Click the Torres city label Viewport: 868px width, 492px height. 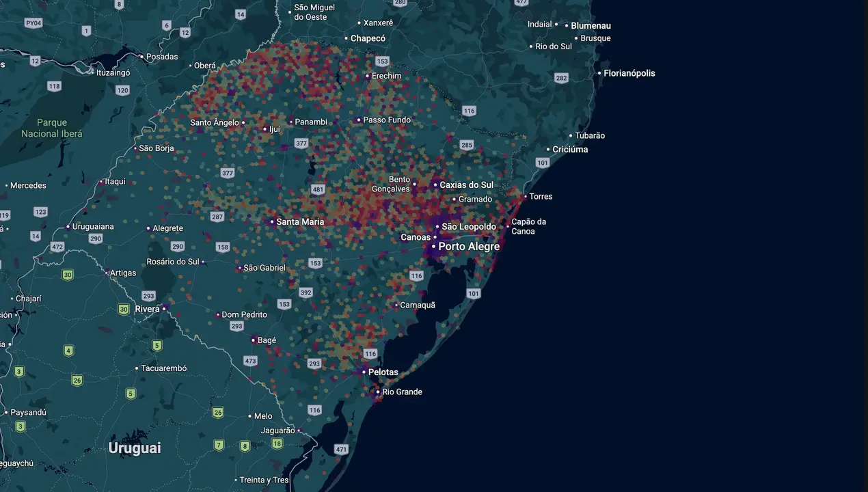click(541, 197)
